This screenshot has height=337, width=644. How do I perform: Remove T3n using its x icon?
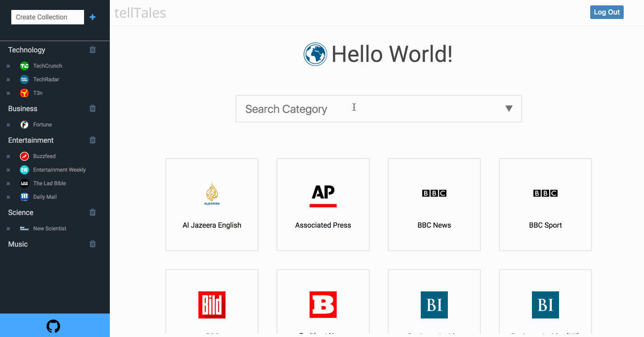[x=8, y=93]
